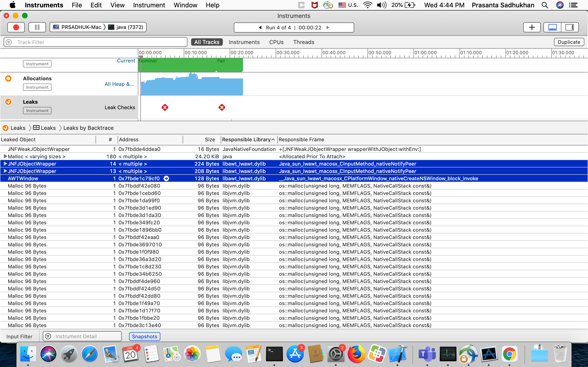This screenshot has height=367, width=588.
Task: Click the Duplicate button
Action: click(568, 42)
